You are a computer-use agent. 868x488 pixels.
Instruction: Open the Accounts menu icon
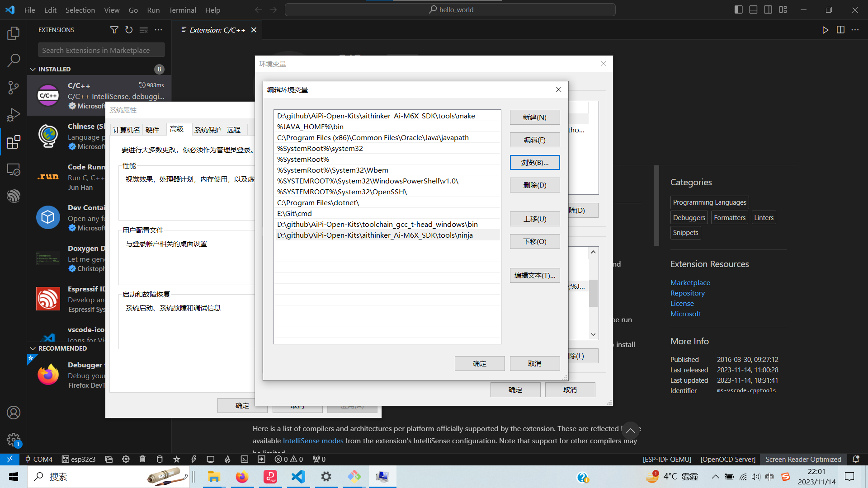coord(14,413)
